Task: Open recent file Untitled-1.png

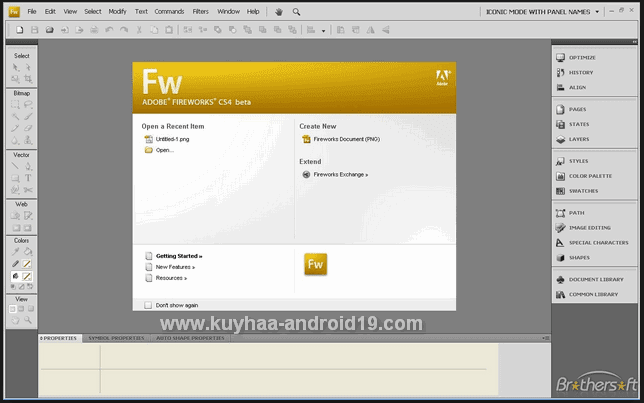Action: 172,139
